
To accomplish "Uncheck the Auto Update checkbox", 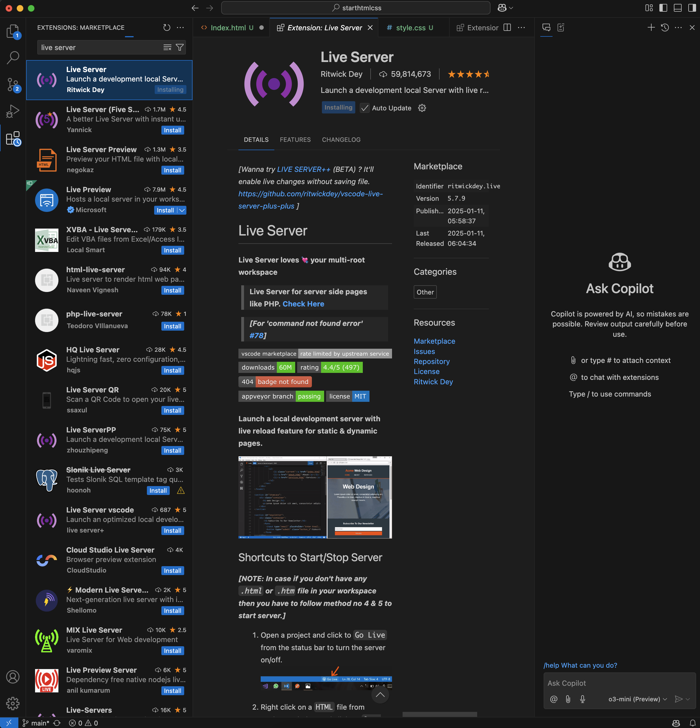I will coord(364,108).
